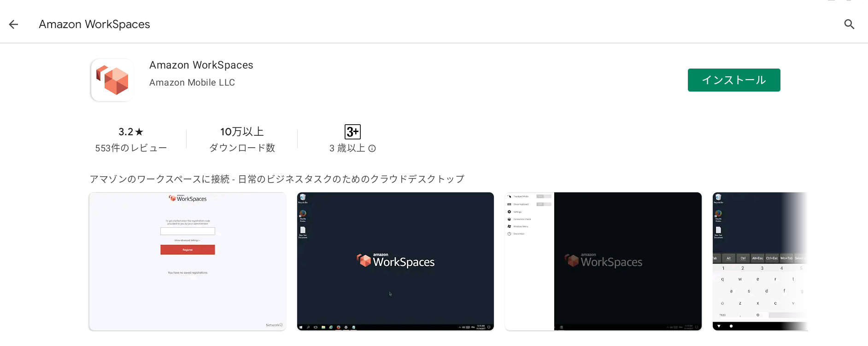Click the Amazon WorkSpaces app name heading
868x346 pixels.
201,65
